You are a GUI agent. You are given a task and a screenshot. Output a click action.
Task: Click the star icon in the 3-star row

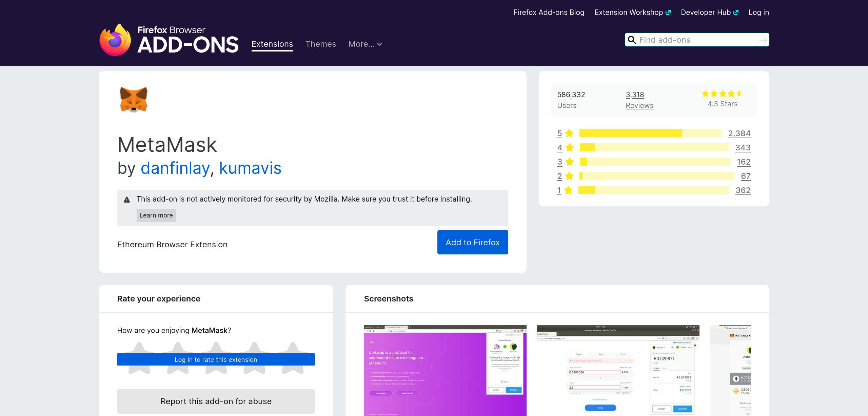[570, 162]
